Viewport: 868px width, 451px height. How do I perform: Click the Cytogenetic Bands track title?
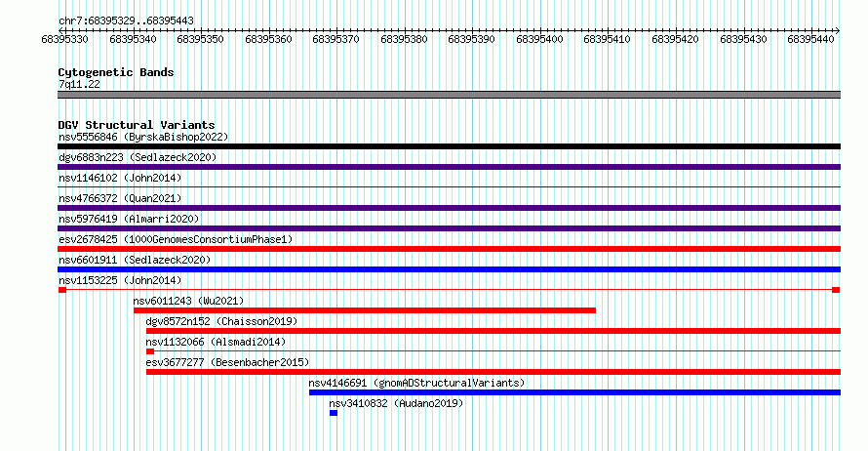pyautogui.click(x=116, y=72)
